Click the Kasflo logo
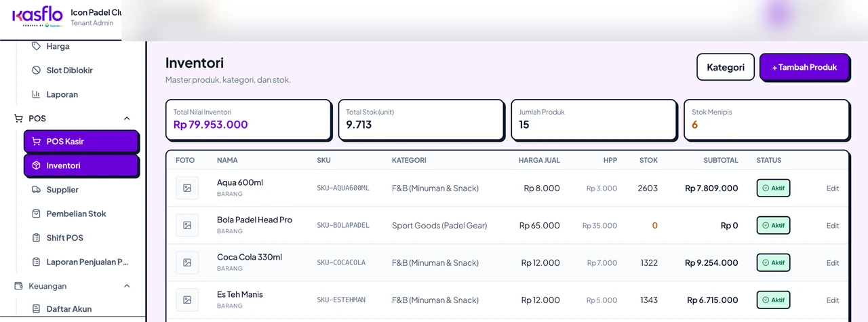 [x=38, y=16]
